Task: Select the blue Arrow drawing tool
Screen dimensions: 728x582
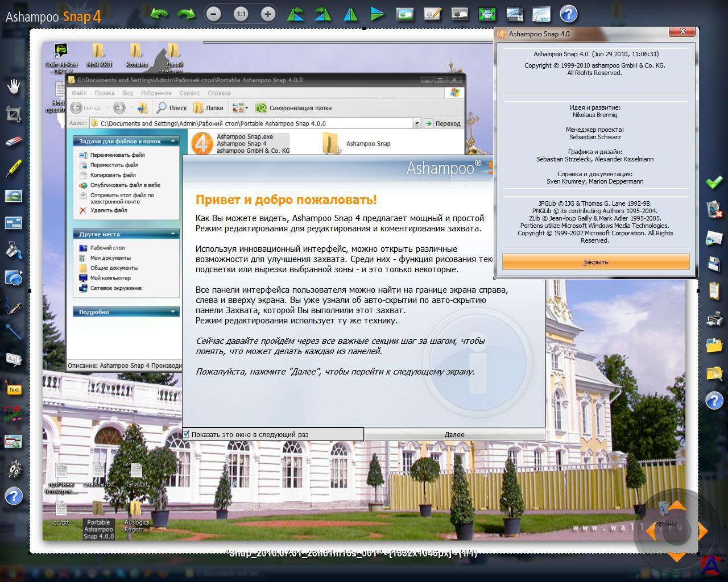Action: (14, 332)
